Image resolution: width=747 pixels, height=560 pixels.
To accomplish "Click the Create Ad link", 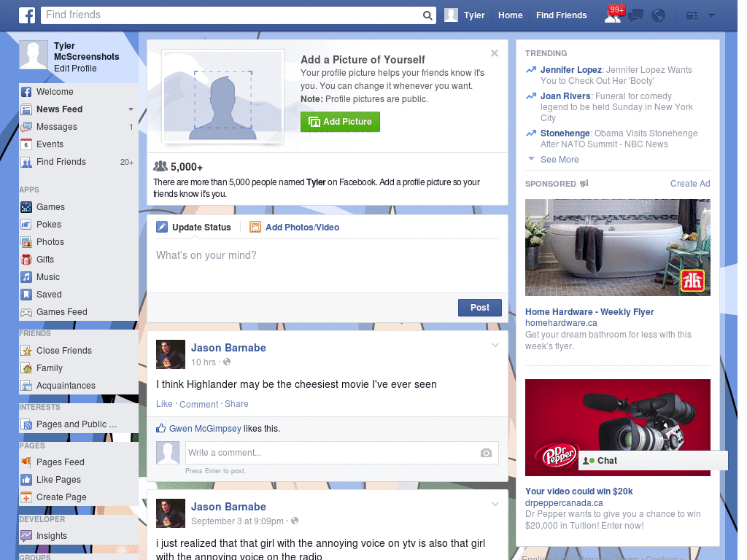I will [690, 184].
